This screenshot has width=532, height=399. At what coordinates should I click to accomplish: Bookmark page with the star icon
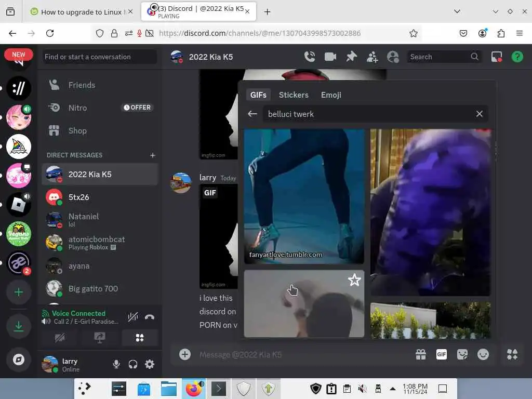pos(413,33)
